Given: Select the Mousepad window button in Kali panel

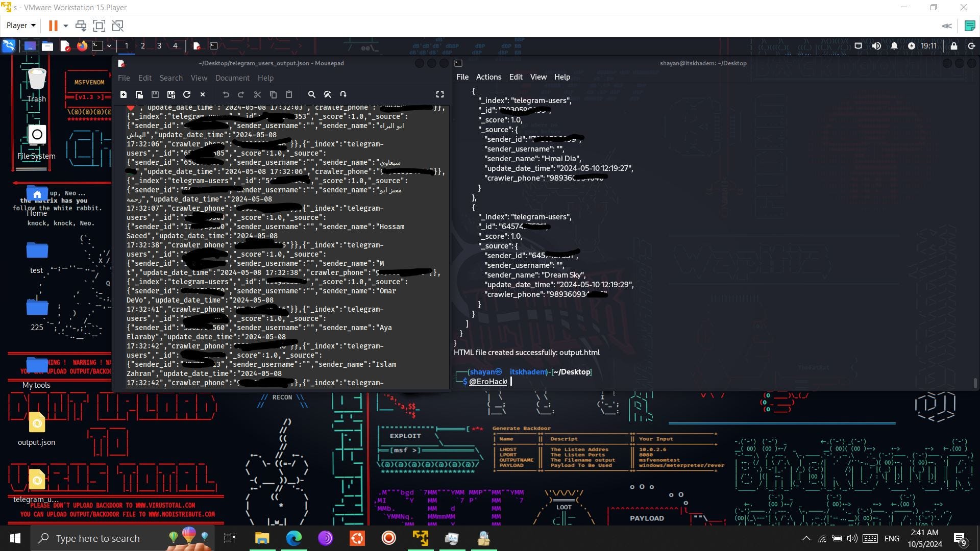Looking at the screenshot, I should tap(197, 46).
